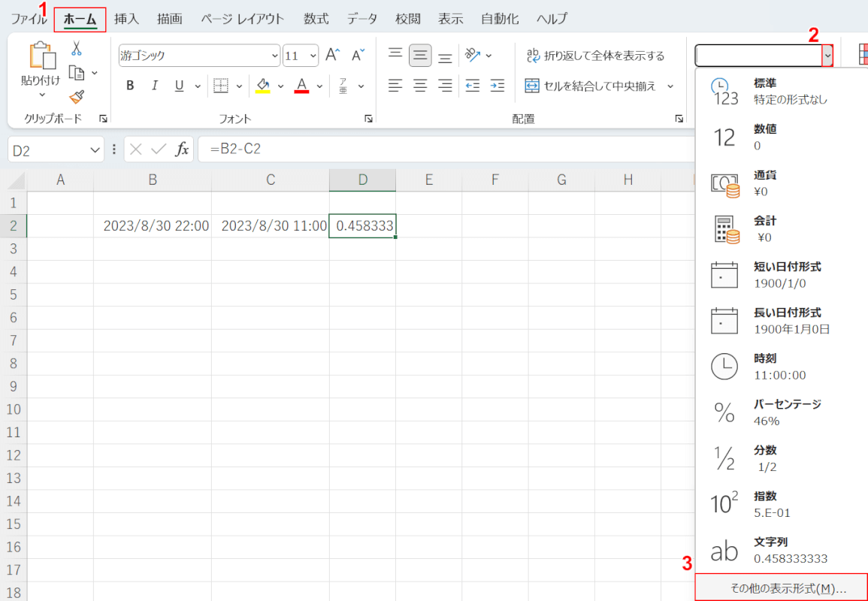Screen dimensions: 868x601
Task: Open the Name Box dropdown arrow
Action: [x=95, y=149]
